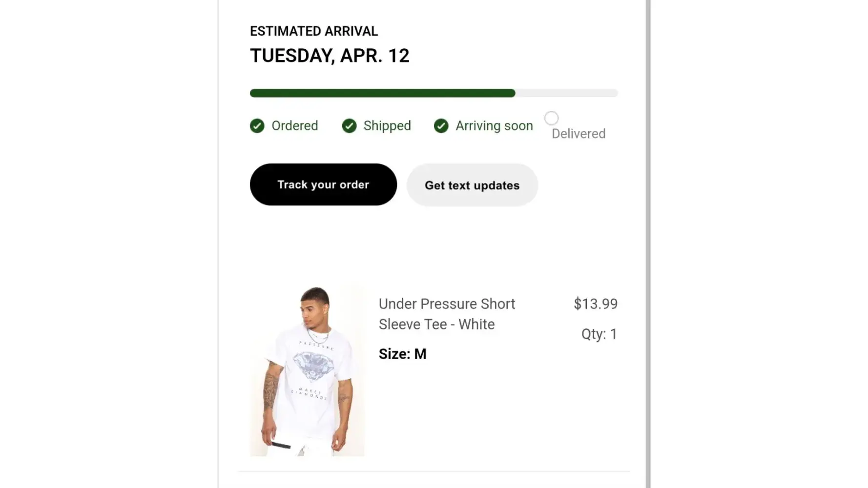
Task: Click the green filled part of progress bar
Action: pyautogui.click(x=382, y=93)
